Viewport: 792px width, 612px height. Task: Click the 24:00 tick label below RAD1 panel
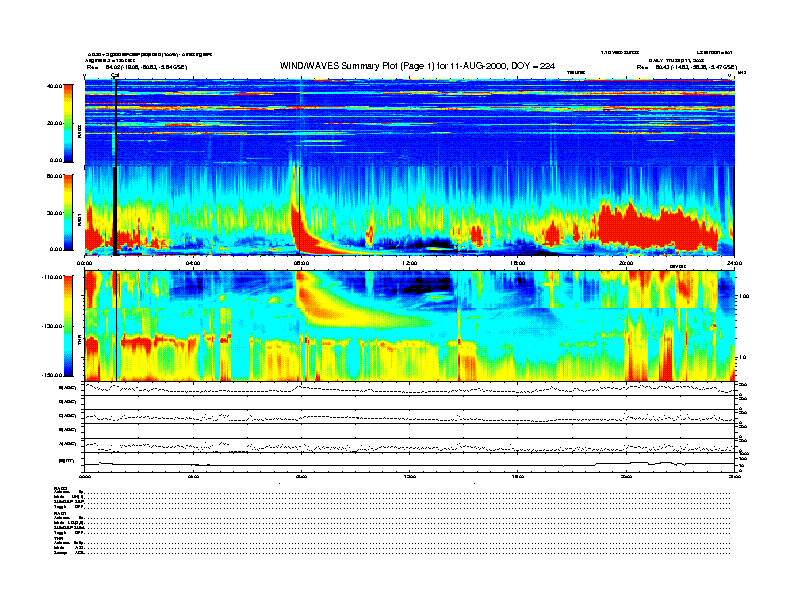[x=734, y=263]
